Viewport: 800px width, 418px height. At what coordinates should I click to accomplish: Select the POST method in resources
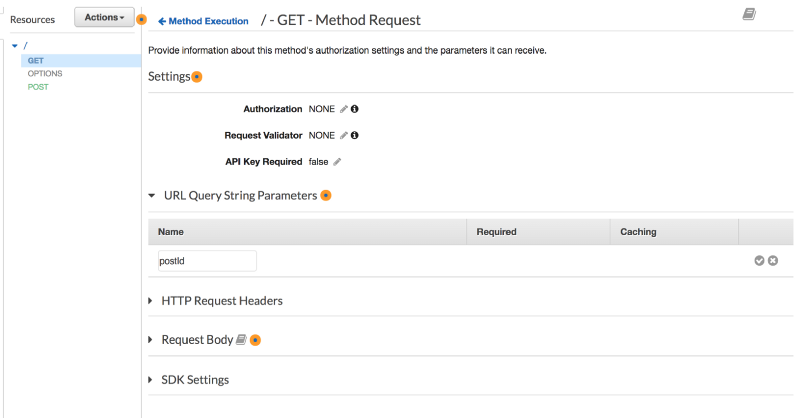(x=38, y=87)
